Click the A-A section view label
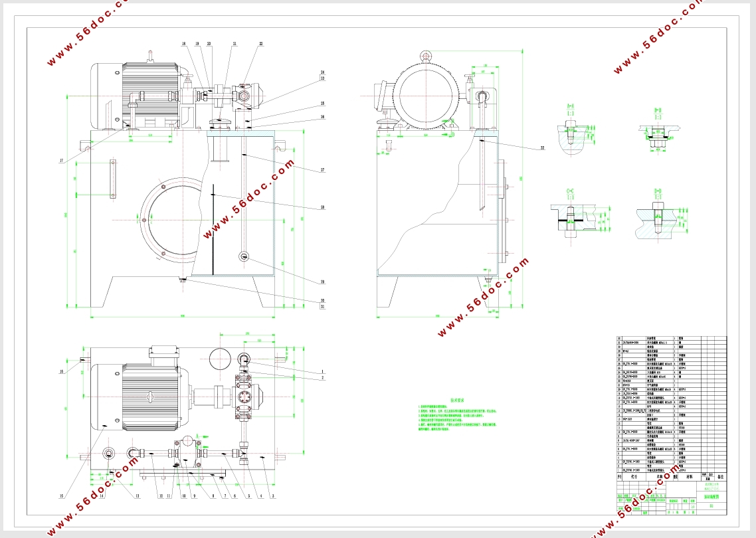756x538 pixels. 571,106
